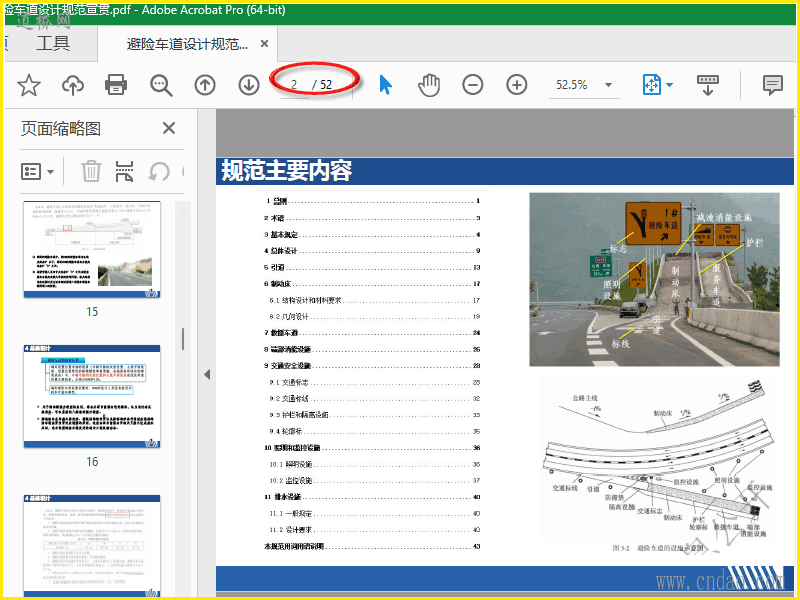Click the 规范主要内容 slide heading

pyautogui.click(x=286, y=170)
